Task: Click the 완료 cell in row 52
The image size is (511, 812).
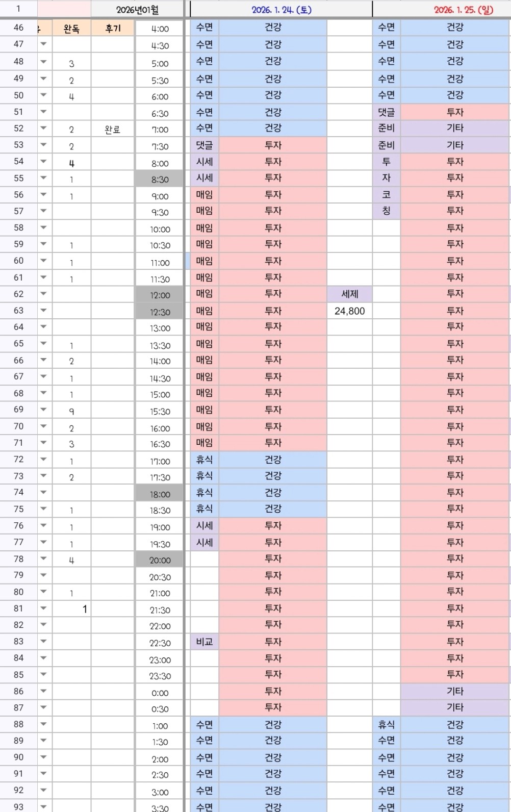Action: pos(113,130)
